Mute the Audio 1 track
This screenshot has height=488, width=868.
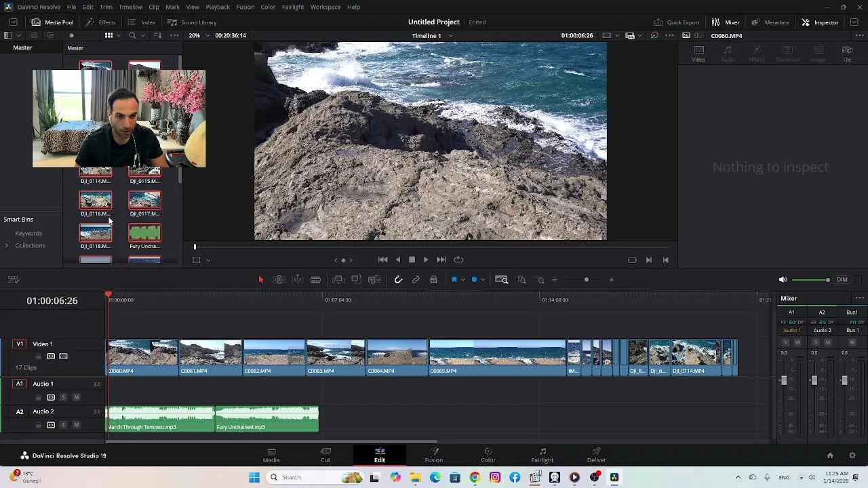click(x=76, y=397)
